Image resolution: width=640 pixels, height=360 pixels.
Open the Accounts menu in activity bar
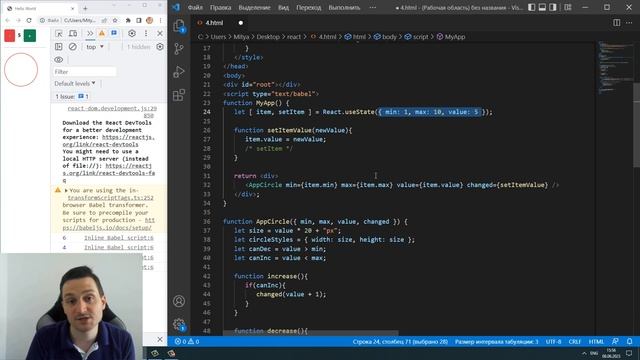coord(179,301)
